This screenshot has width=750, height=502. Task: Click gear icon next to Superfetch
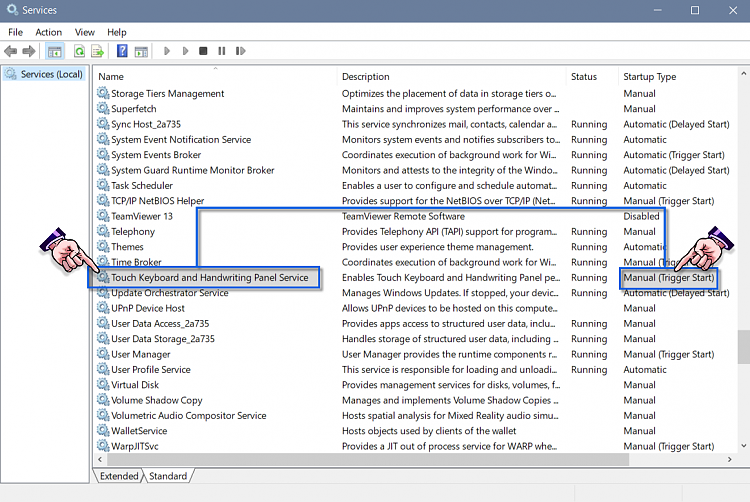click(103, 108)
